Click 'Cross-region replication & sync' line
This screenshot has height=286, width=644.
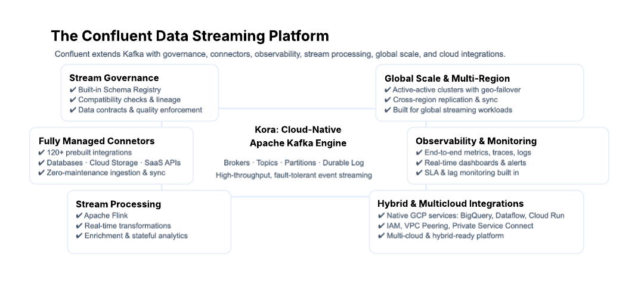pos(445,100)
